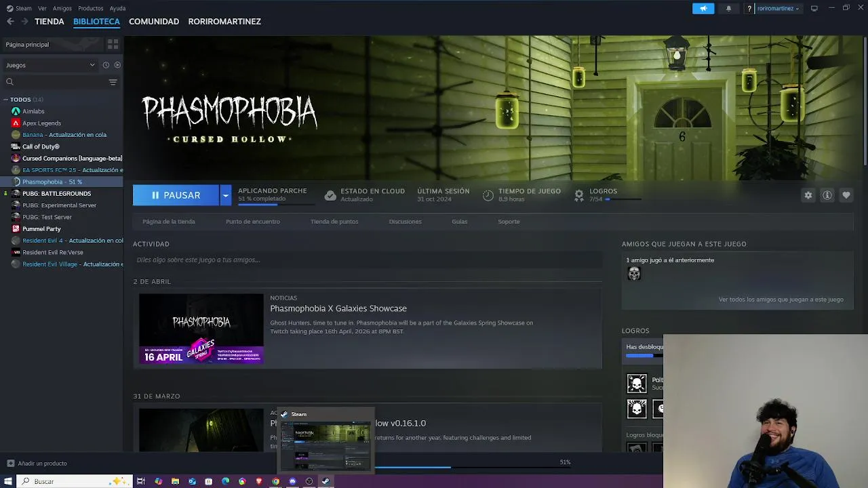Image resolution: width=868 pixels, height=488 pixels.
Task: View all friends who play this game
Action: pos(781,300)
